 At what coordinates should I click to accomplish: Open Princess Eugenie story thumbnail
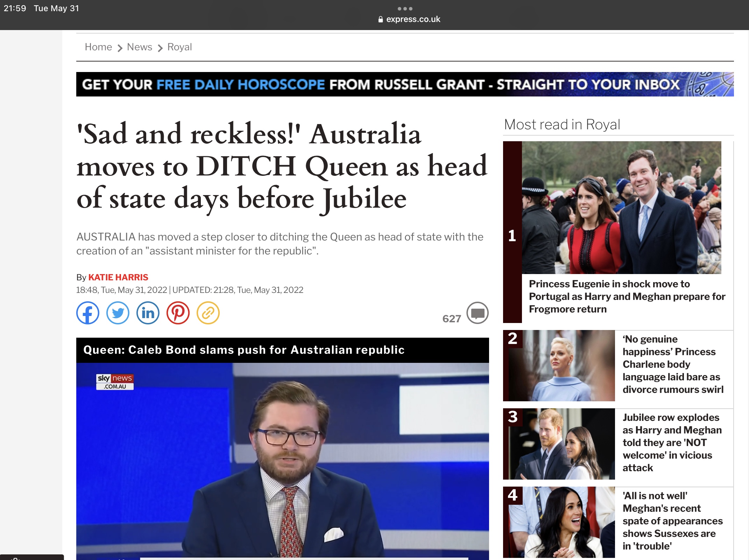622,208
